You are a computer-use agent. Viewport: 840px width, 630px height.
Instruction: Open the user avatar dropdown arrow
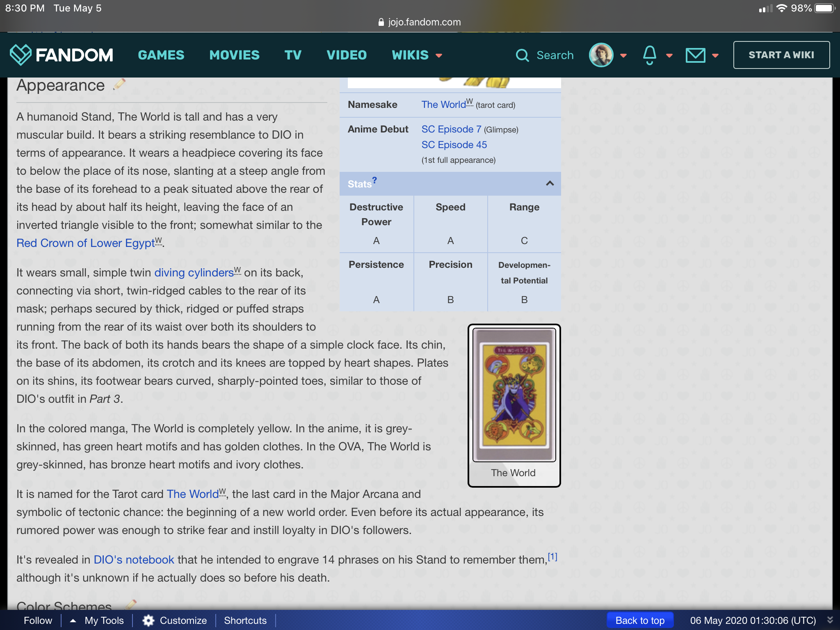pyautogui.click(x=623, y=55)
